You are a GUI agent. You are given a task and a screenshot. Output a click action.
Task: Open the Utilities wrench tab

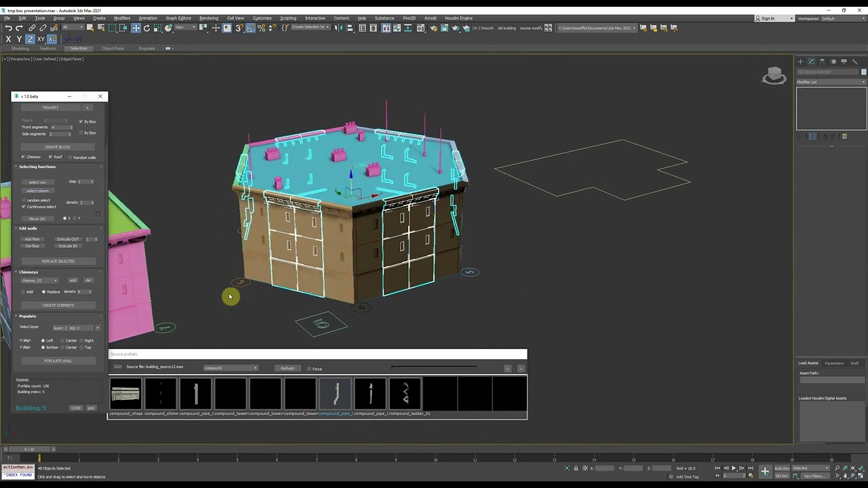click(855, 62)
